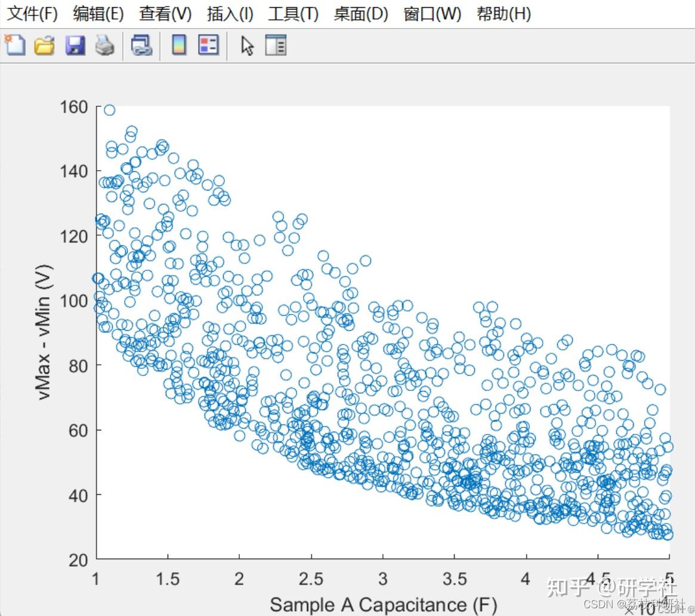Click the x-axis tick label 2

[239, 579]
